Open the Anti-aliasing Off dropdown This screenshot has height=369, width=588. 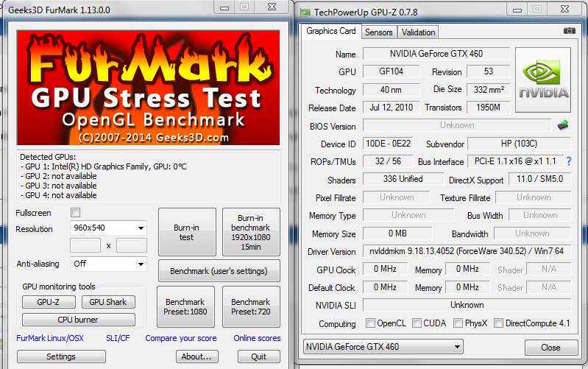coord(108,264)
